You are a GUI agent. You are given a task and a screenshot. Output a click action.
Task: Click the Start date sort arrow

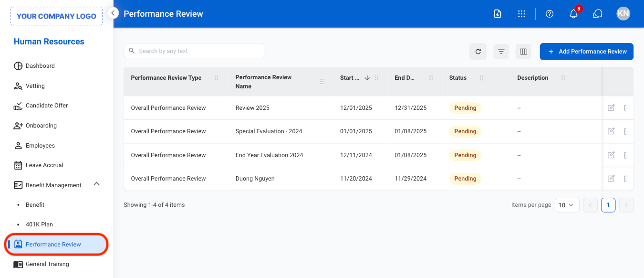click(367, 78)
